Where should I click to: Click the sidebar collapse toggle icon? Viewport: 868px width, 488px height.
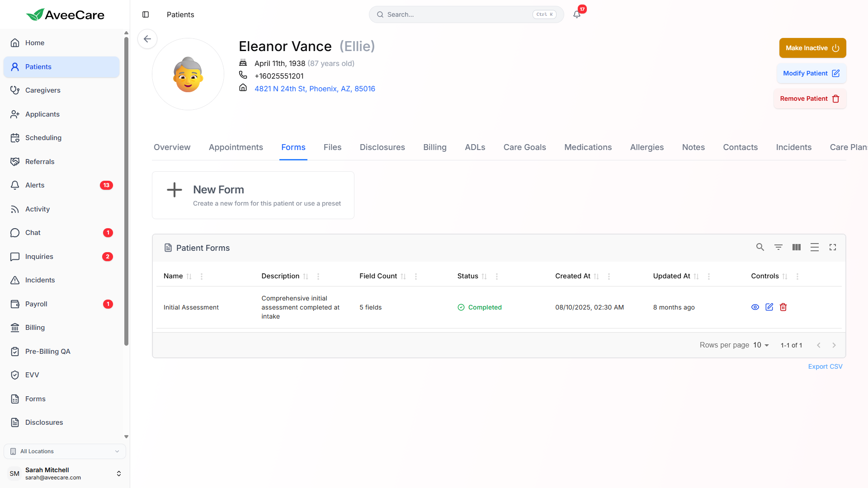[x=146, y=14]
